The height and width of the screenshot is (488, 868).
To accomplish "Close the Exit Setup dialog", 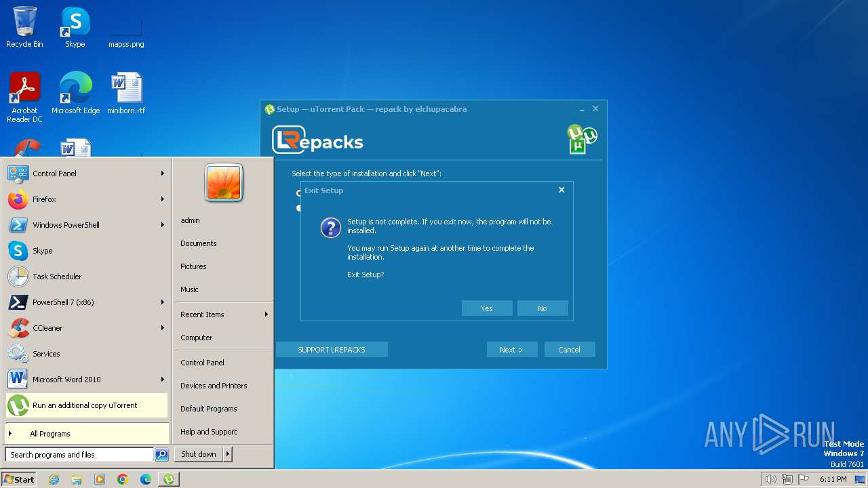I will click(x=561, y=190).
